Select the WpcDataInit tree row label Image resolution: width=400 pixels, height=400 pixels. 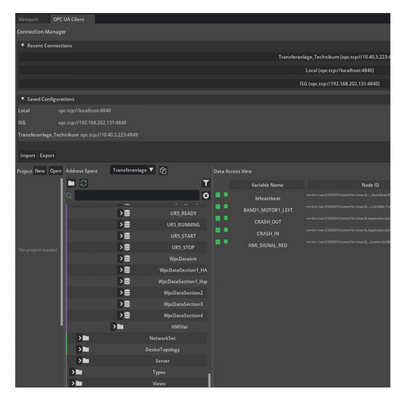click(183, 259)
